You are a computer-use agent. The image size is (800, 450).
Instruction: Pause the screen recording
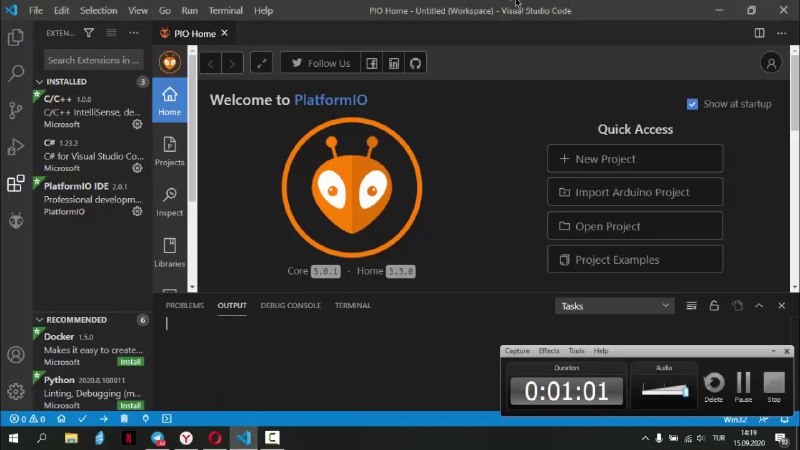pyautogui.click(x=743, y=387)
